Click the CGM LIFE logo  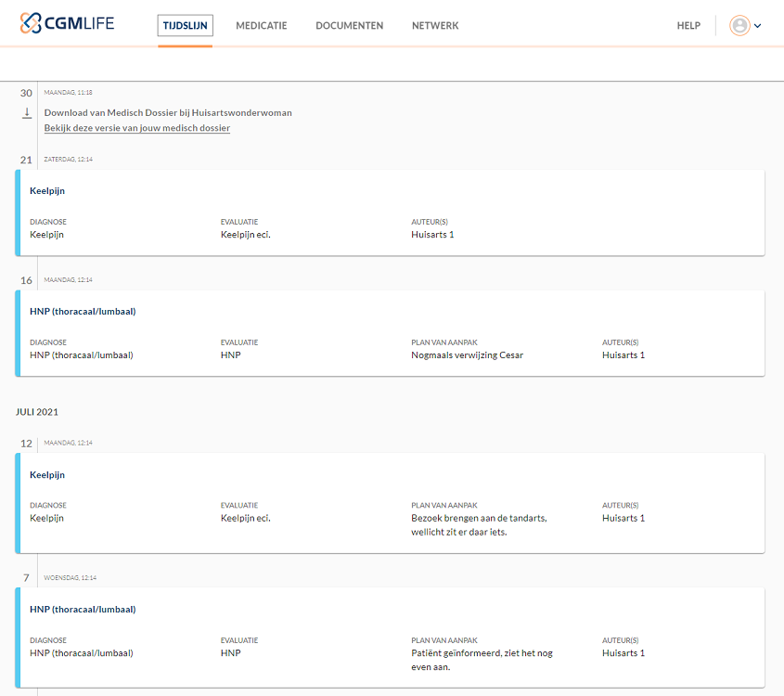(x=67, y=24)
